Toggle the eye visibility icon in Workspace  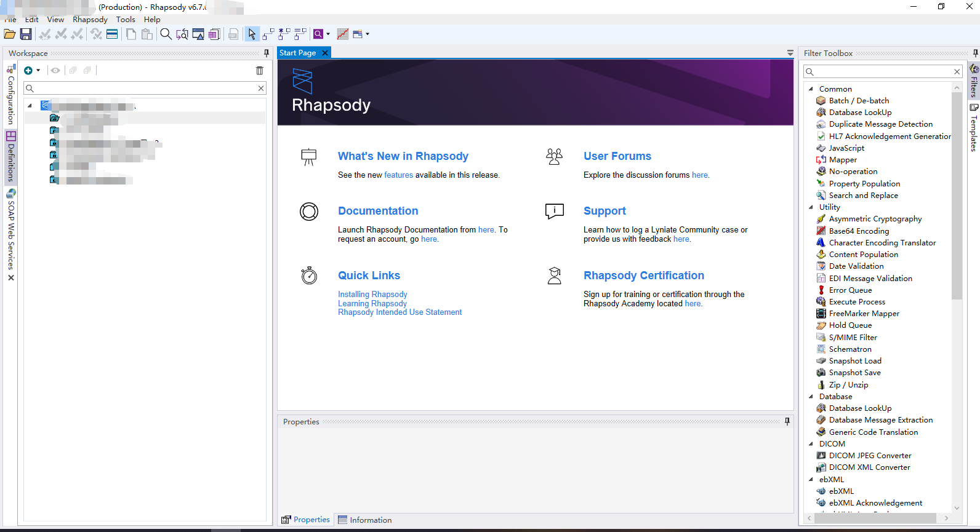(55, 71)
